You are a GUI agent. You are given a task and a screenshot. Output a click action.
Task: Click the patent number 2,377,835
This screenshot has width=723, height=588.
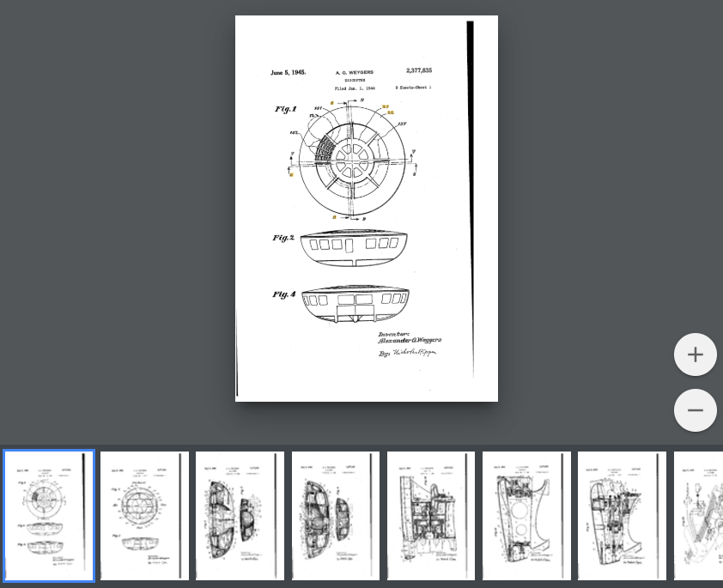419,70
